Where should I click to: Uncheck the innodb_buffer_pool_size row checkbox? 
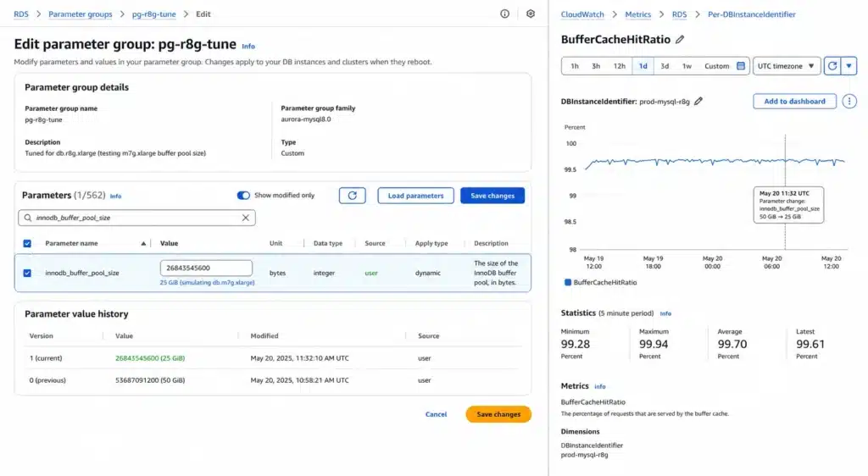coord(27,273)
